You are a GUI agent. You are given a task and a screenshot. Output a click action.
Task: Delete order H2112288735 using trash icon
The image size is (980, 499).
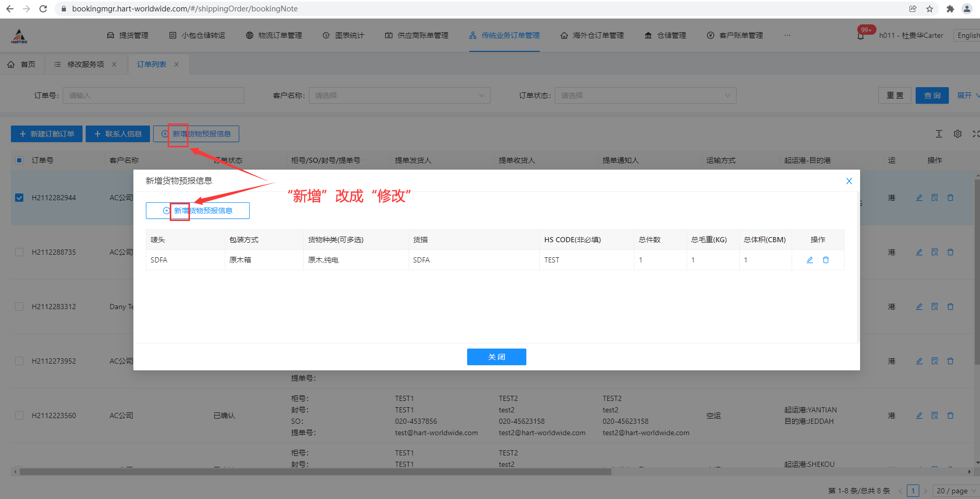[x=950, y=252]
